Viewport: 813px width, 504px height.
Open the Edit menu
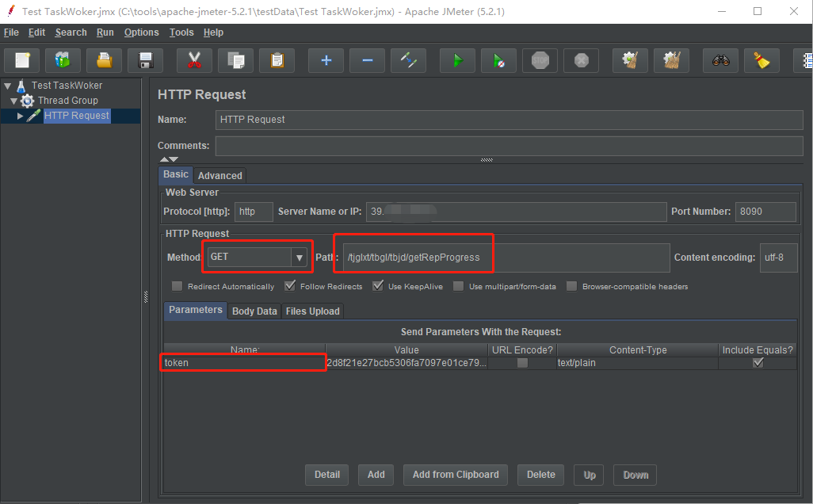pyautogui.click(x=36, y=32)
